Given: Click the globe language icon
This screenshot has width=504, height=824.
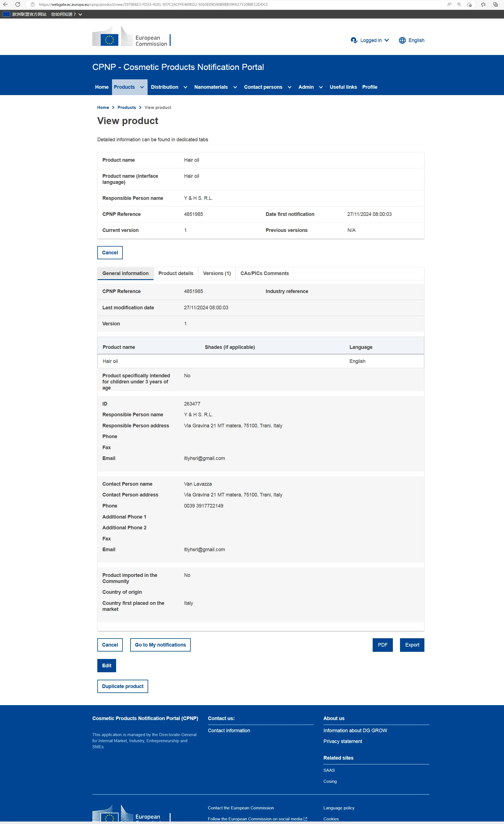Looking at the screenshot, I should pos(402,40).
